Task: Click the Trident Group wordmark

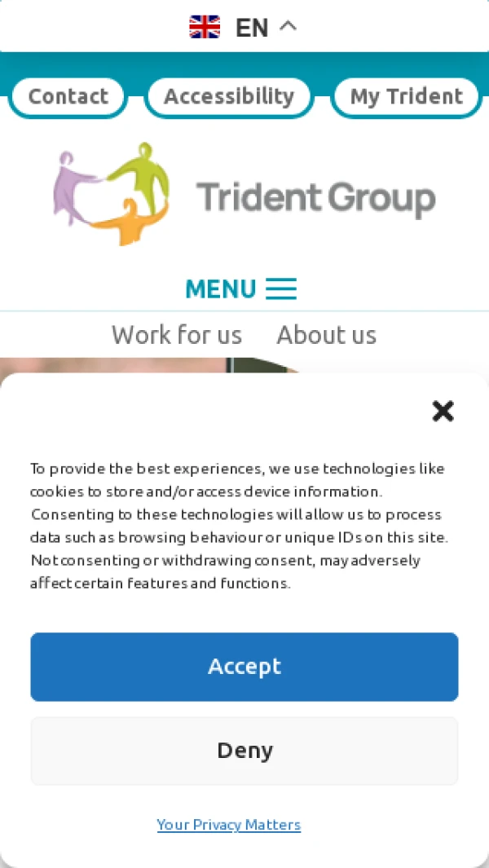Action: click(316, 198)
